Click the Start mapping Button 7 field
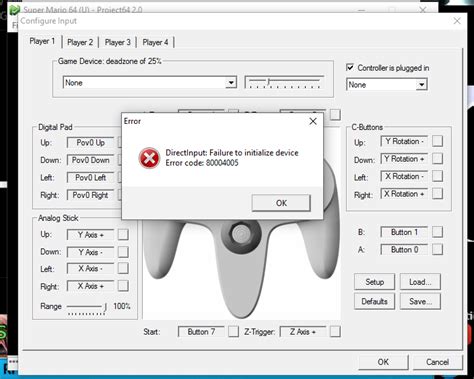 pos(201,332)
